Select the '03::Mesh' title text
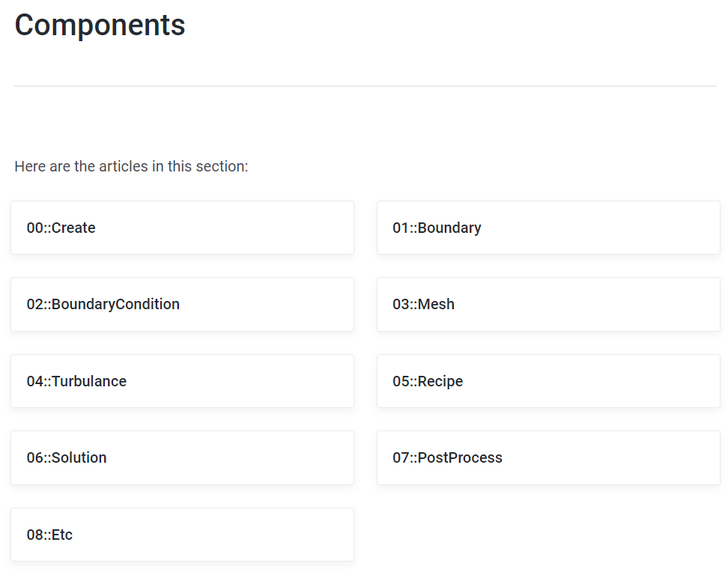728x575 pixels. [x=423, y=305]
